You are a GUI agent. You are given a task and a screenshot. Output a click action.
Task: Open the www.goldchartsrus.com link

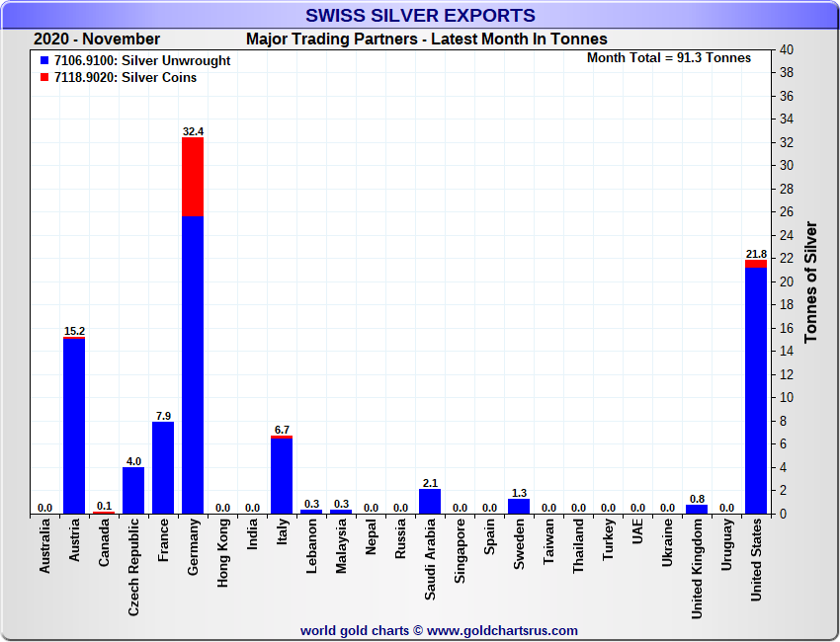pyautogui.click(x=502, y=630)
